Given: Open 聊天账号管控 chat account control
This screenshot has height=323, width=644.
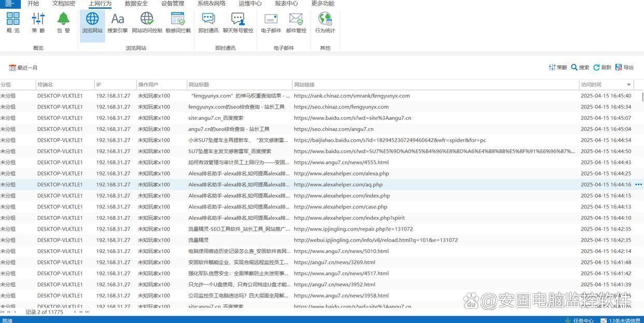Looking at the screenshot, I should pos(238,22).
